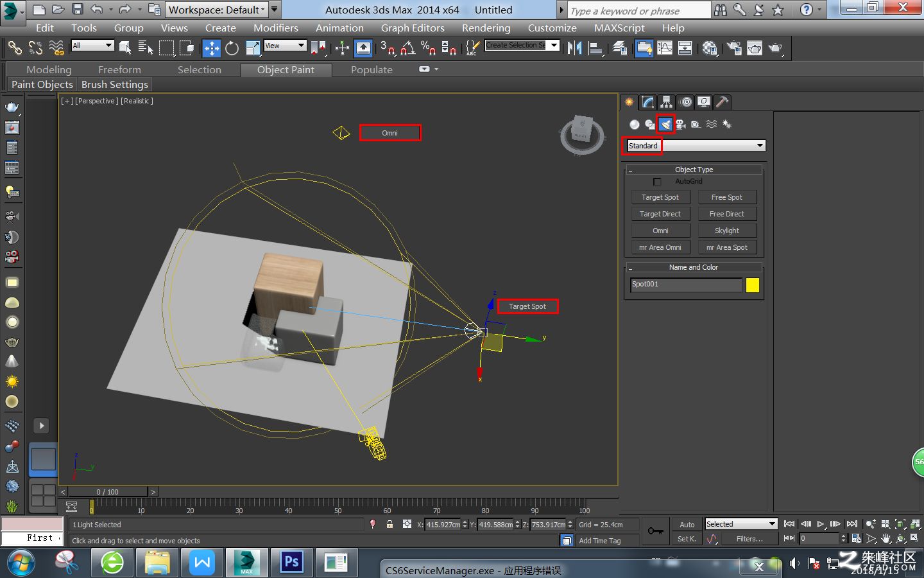Open Render Setup icon
Viewport: 924px width, 578px height.
734,48
